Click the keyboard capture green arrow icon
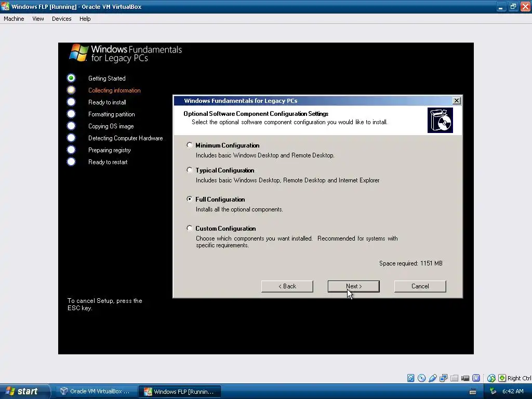The width and height of the screenshot is (532, 399). click(x=502, y=378)
